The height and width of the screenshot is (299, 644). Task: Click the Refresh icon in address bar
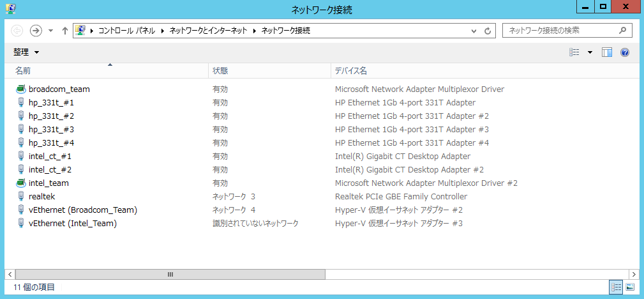click(x=488, y=31)
